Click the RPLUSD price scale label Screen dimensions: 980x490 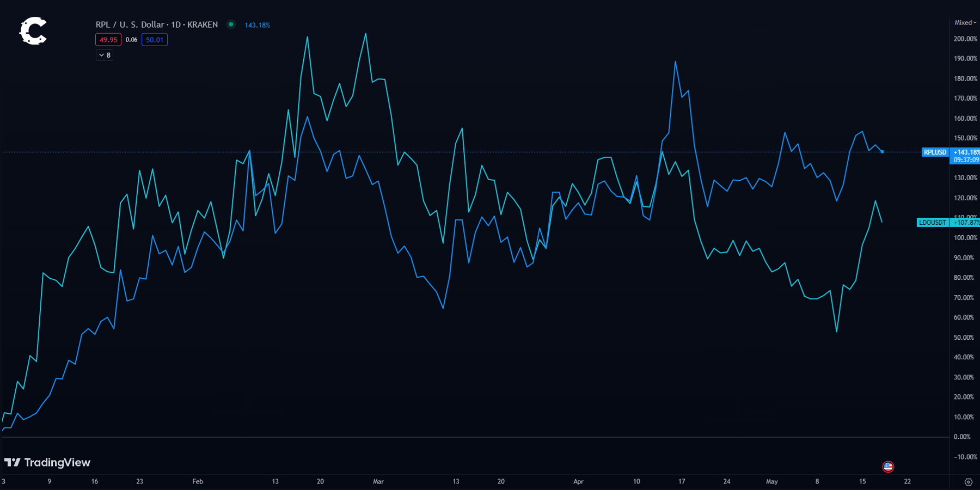(935, 152)
